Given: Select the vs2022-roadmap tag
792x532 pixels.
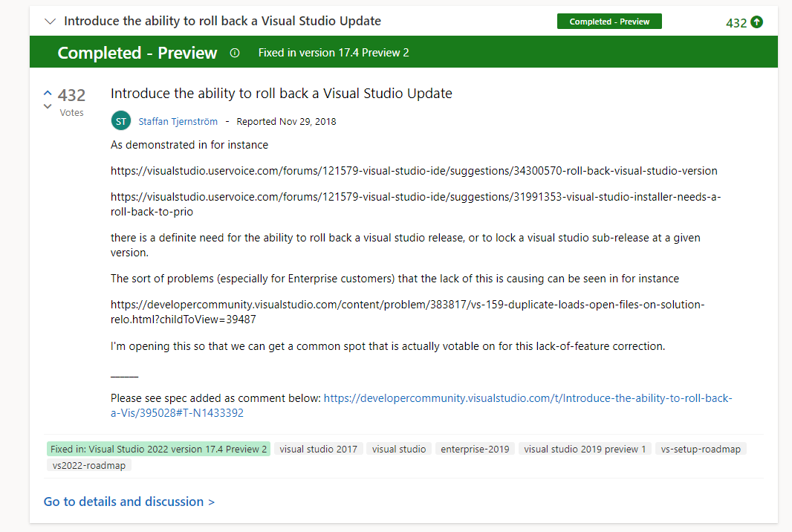Looking at the screenshot, I should (89, 465).
